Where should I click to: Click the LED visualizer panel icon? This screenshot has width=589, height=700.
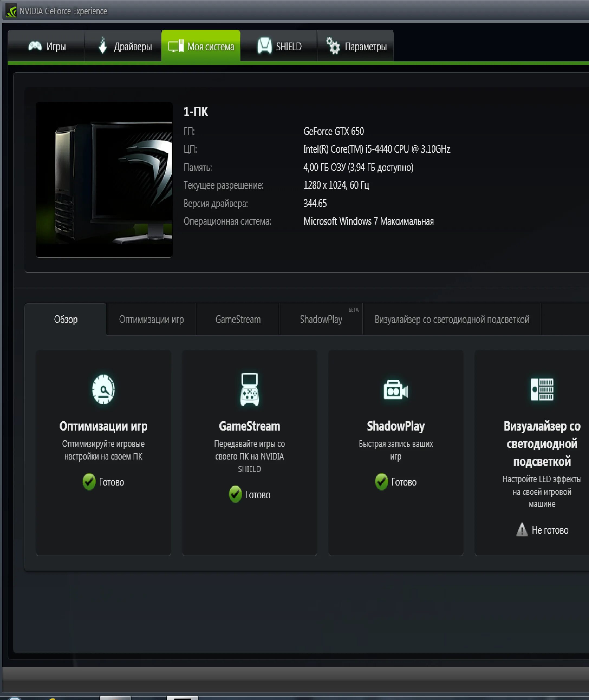[542, 389]
